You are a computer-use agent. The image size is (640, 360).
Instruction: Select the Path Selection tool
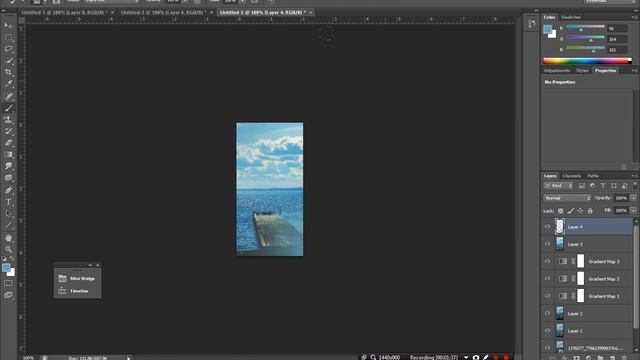[x=8, y=213]
